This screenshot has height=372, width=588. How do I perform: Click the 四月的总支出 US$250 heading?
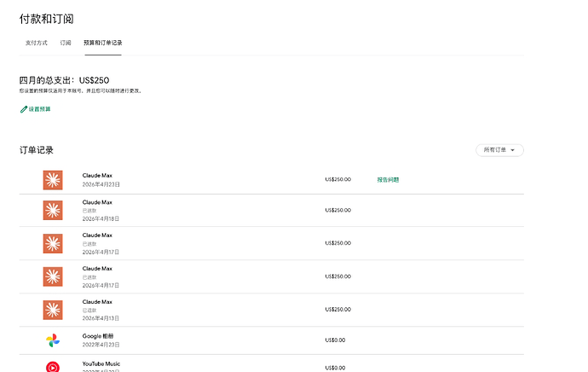(64, 80)
